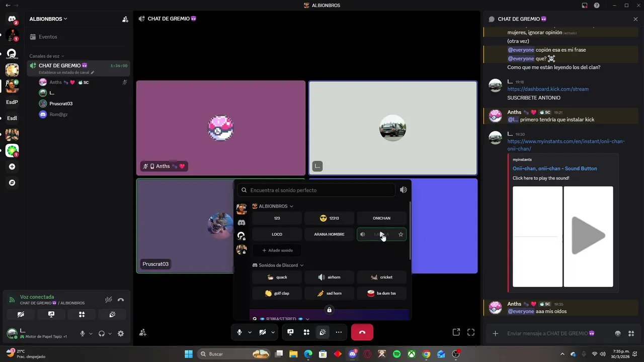
Task: Play the ba dum tss sound
Action: [x=381, y=293]
